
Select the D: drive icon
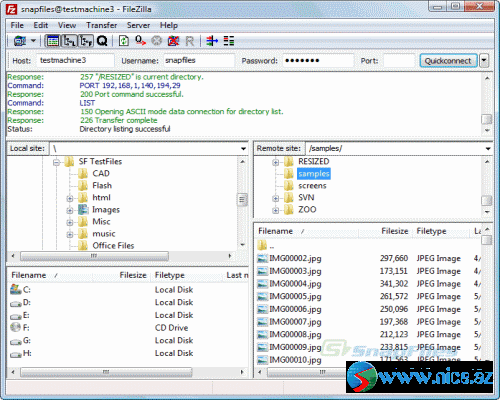click(16, 303)
